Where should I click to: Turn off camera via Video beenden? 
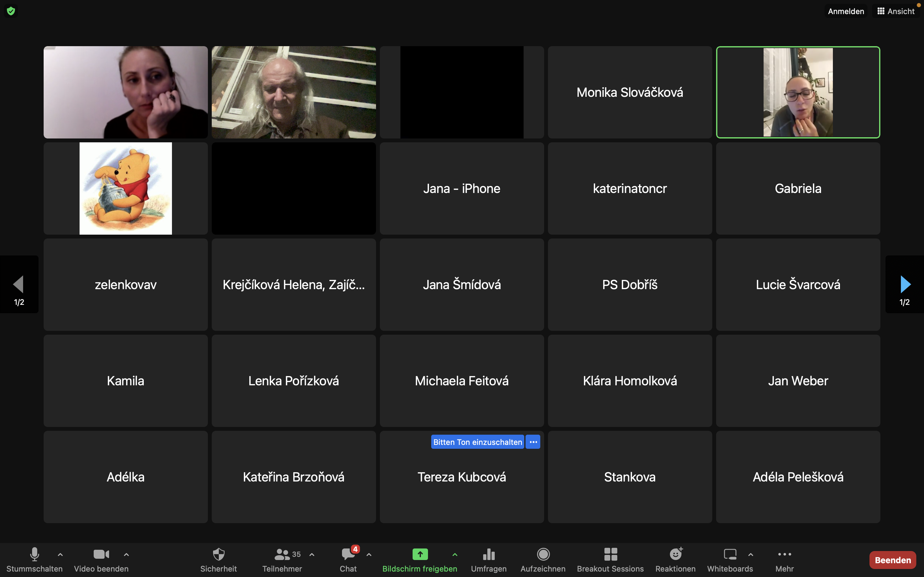(x=101, y=554)
